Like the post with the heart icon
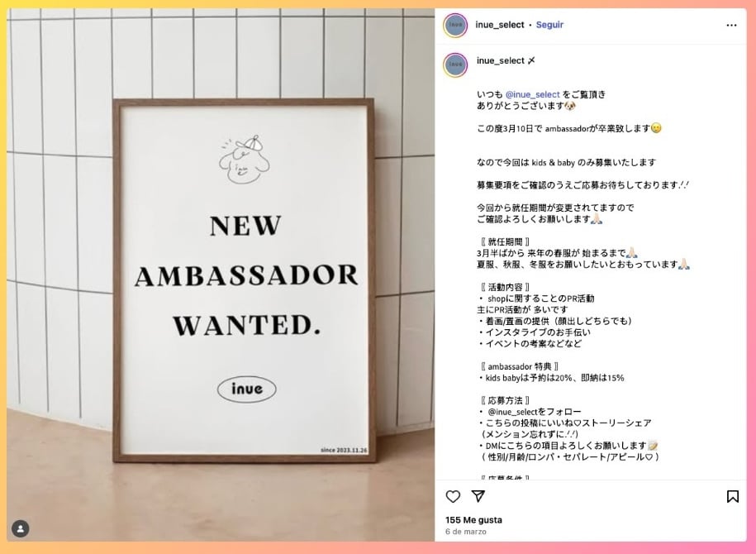The width and height of the screenshot is (756, 554). pyautogui.click(x=453, y=496)
